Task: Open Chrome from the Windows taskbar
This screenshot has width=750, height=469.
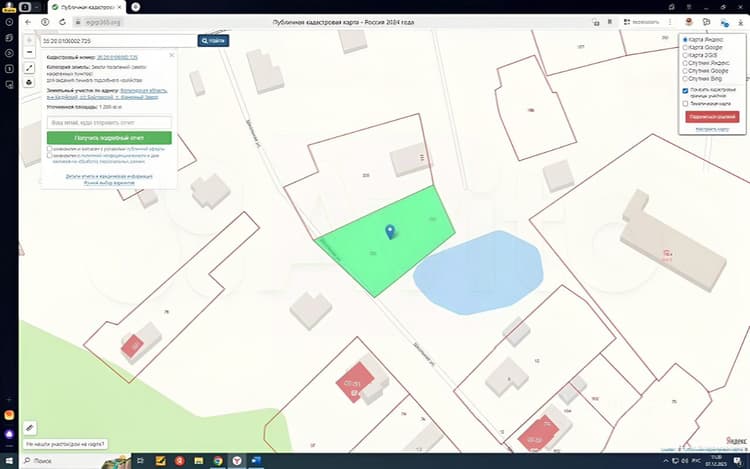Action: (x=218, y=461)
